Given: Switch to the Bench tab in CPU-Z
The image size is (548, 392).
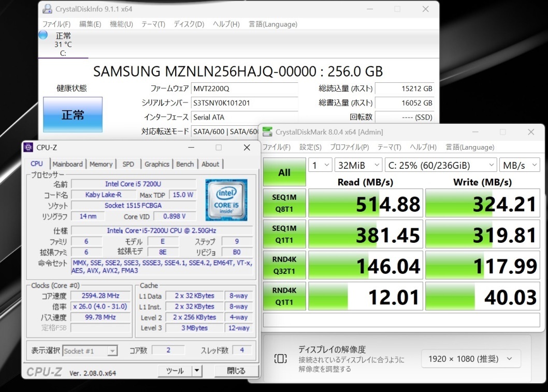Looking at the screenshot, I should (185, 164).
